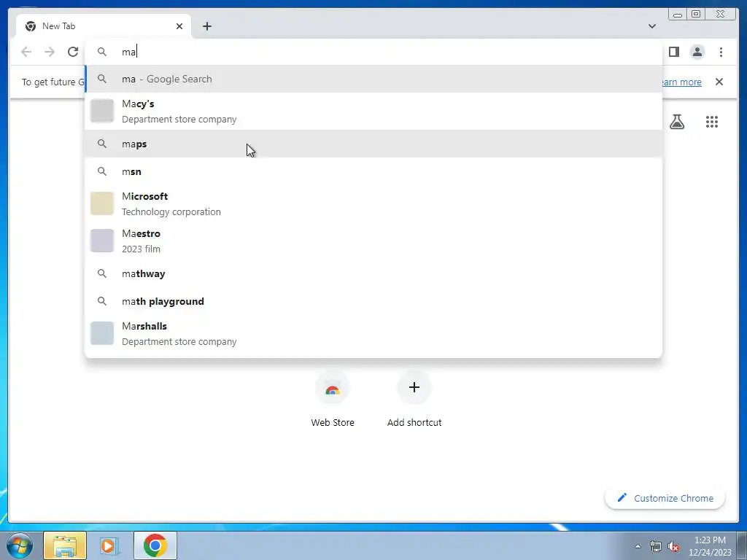Close the New Tab tab
The width and height of the screenshot is (747, 560).
click(179, 26)
